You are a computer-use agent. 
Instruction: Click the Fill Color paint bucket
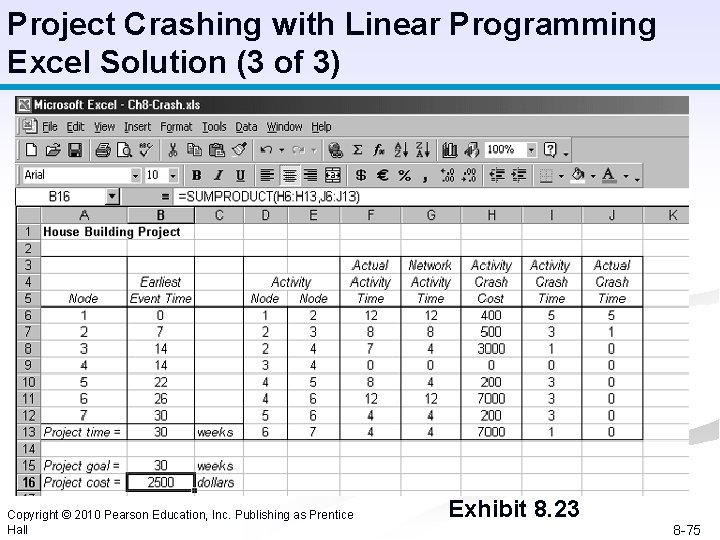click(579, 175)
